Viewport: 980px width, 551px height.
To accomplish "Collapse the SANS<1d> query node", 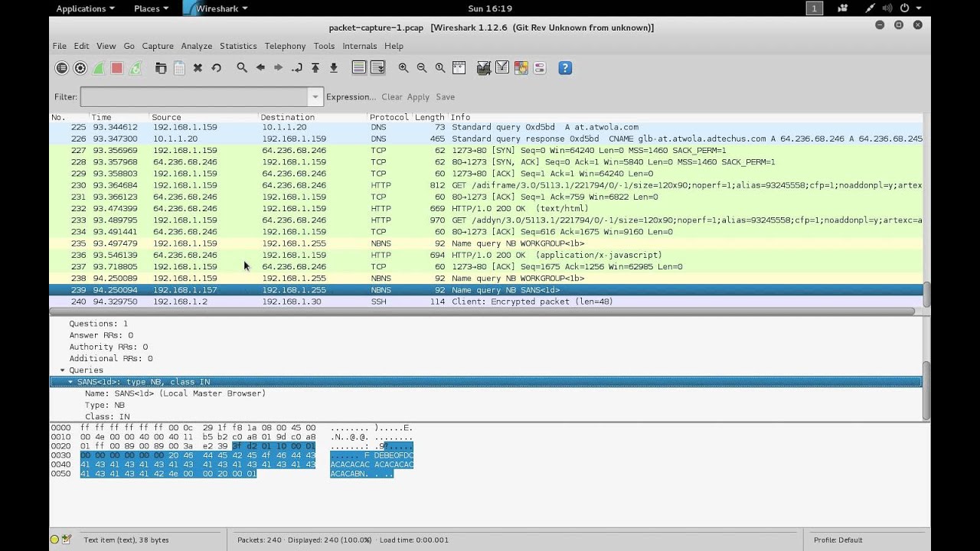I will (x=70, y=382).
